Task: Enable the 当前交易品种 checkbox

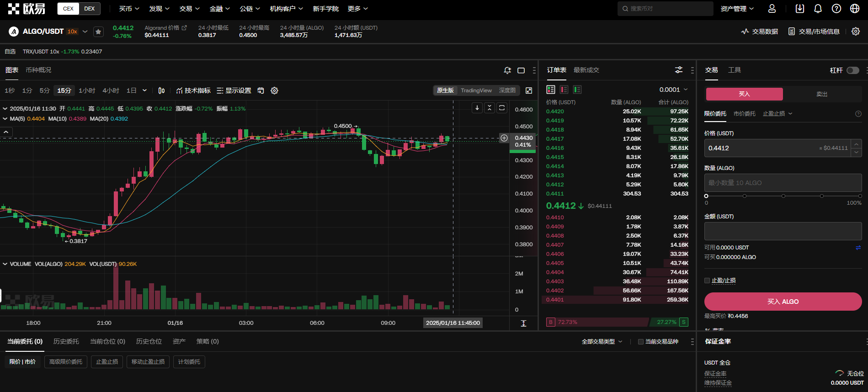Action: 640,342
